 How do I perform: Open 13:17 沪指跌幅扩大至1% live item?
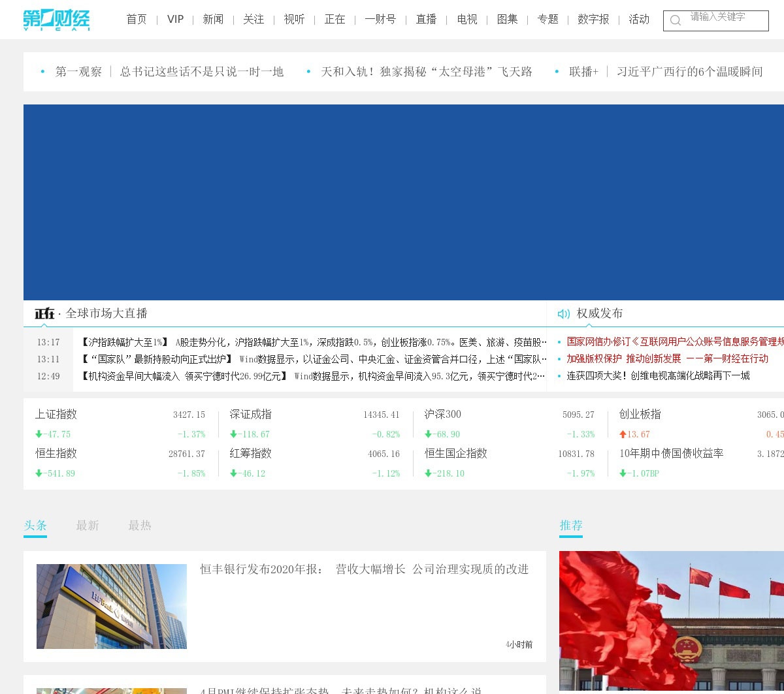click(x=314, y=342)
